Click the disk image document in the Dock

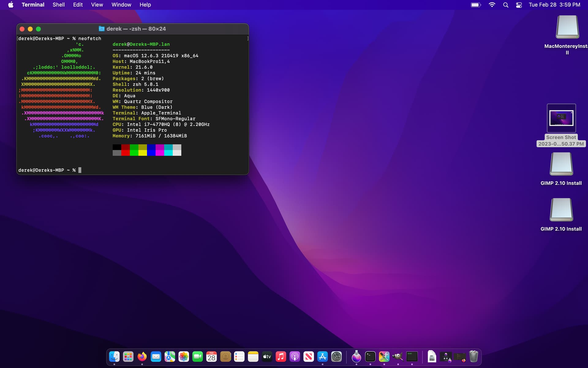(x=432, y=357)
